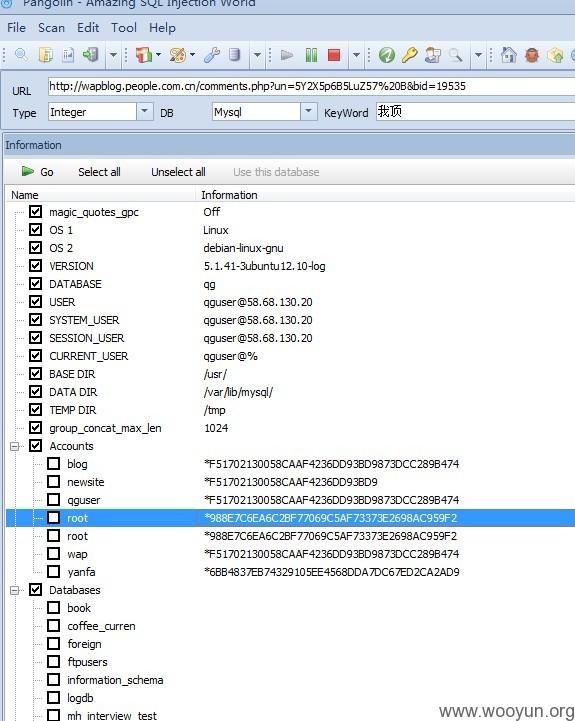The height and width of the screenshot is (721, 575).
Task: Click the Unselect all button
Action: coord(178,172)
